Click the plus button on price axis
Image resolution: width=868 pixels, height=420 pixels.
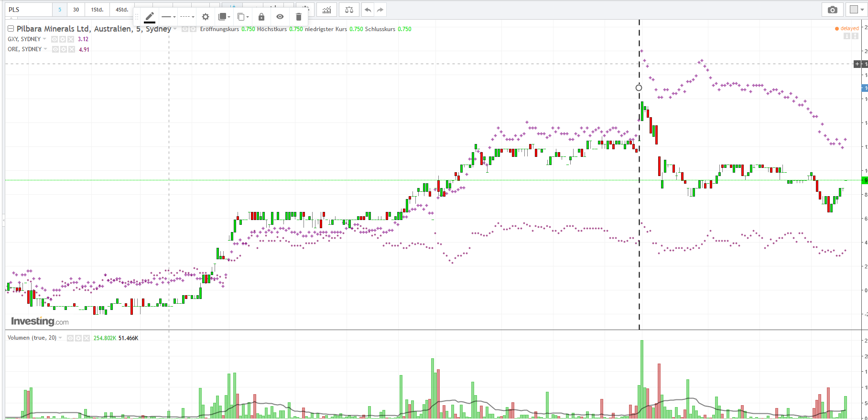click(857, 64)
